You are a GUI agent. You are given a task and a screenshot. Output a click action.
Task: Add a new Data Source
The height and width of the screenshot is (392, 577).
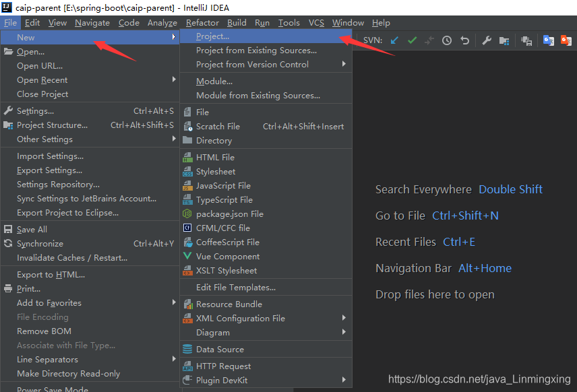tap(266, 350)
